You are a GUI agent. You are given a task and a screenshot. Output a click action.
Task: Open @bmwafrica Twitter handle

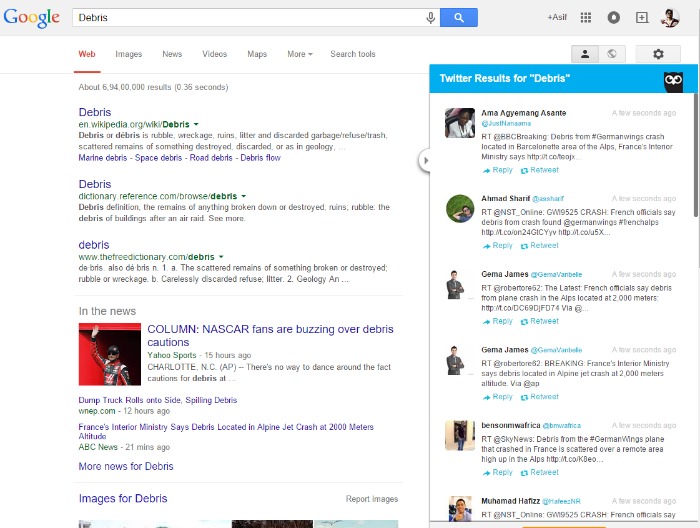tap(562, 425)
